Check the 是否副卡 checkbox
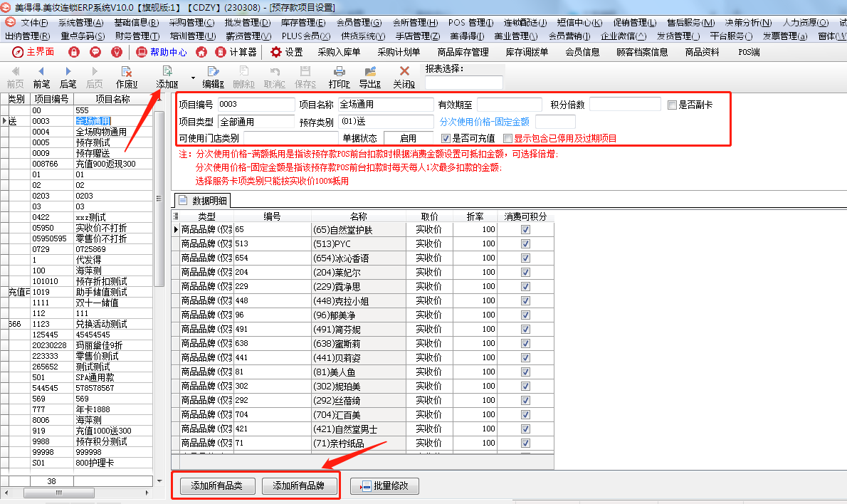Viewport: 847px width, 504px height. tap(673, 105)
